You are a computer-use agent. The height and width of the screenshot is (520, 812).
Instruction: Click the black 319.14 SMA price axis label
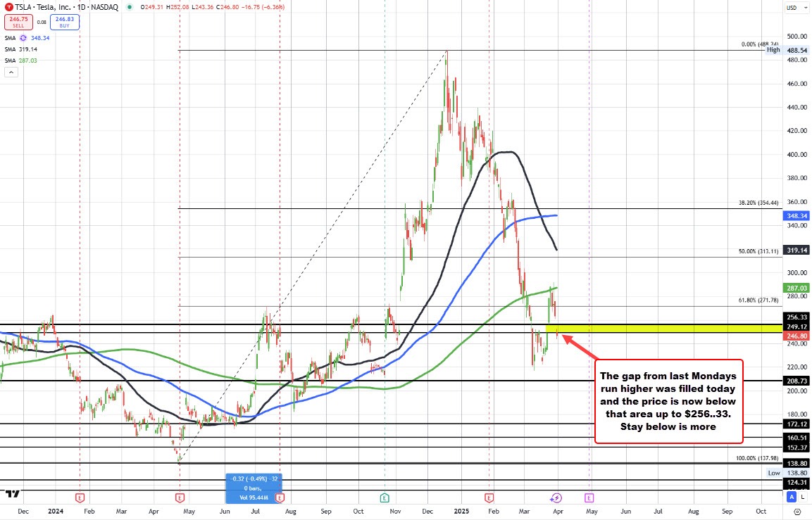point(796,250)
